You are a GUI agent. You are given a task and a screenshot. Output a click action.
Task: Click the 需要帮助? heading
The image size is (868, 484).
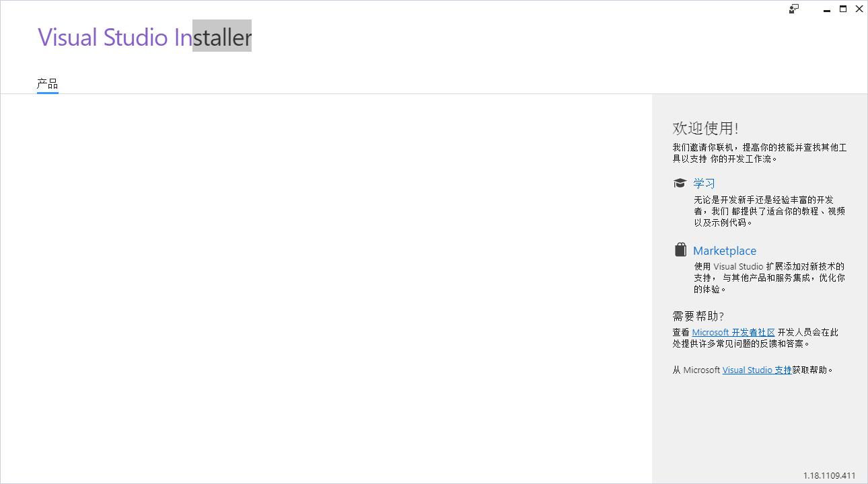698,316
